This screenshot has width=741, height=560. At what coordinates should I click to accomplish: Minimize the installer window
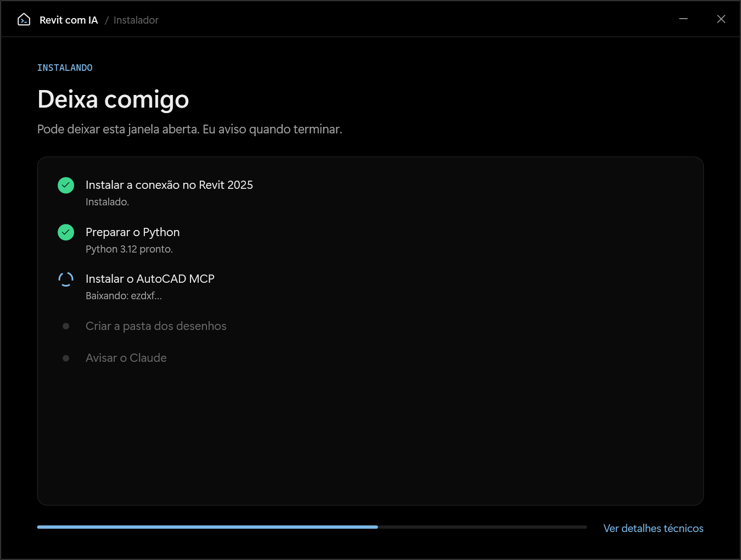click(683, 19)
